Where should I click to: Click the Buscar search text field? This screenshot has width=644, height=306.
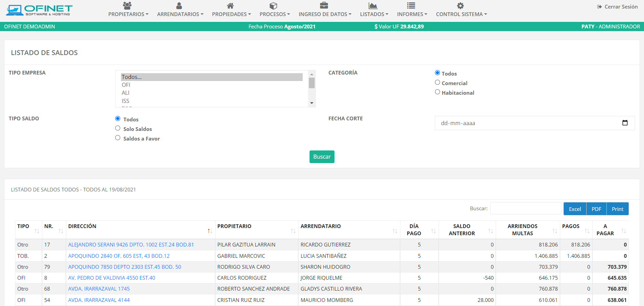point(525,209)
